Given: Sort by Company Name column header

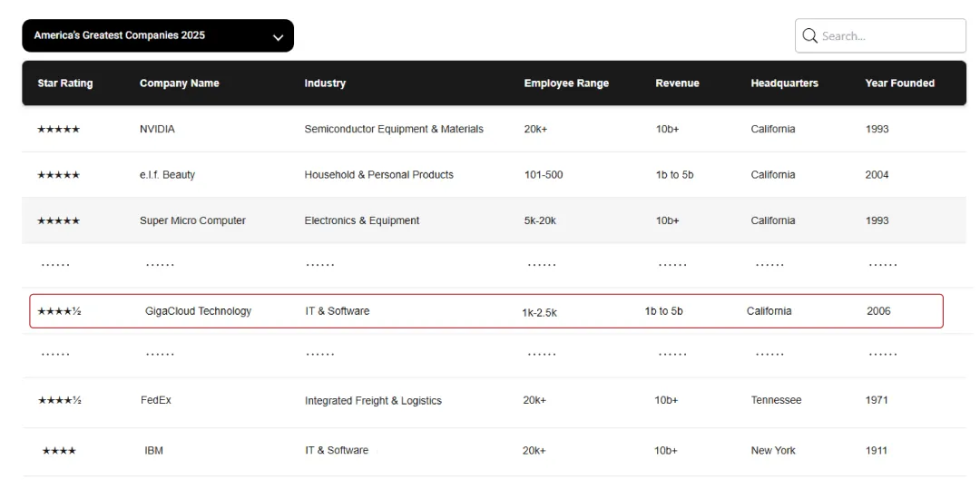Looking at the screenshot, I should coord(179,83).
